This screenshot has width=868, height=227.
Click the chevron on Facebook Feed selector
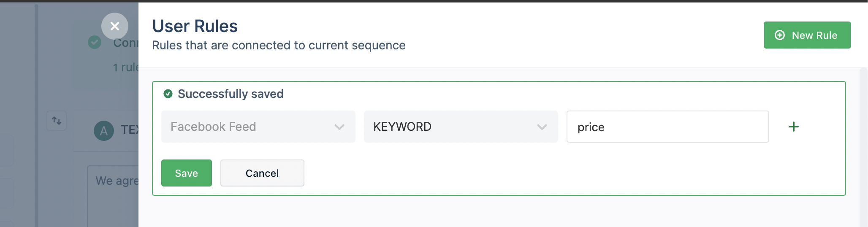pos(339,127)
